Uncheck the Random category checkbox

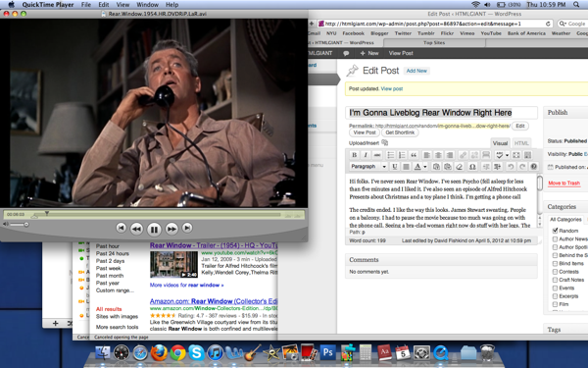(556, 231)
